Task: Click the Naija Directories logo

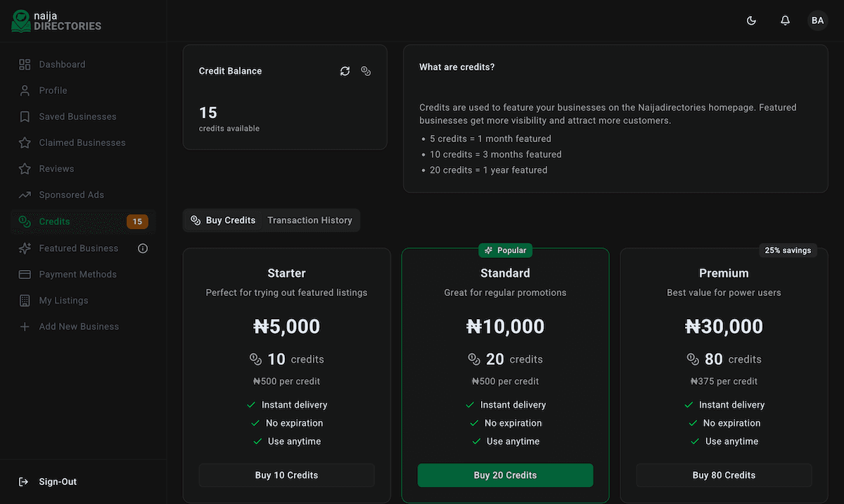Action: pos(56,21)
